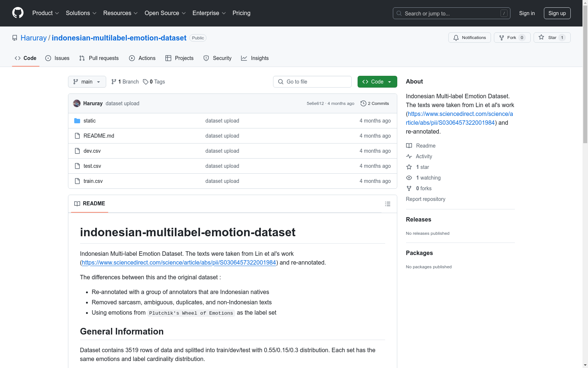Click the star icon beside 1 star
The height and width of the screenshot is (368, 588).
coord(409,167)
